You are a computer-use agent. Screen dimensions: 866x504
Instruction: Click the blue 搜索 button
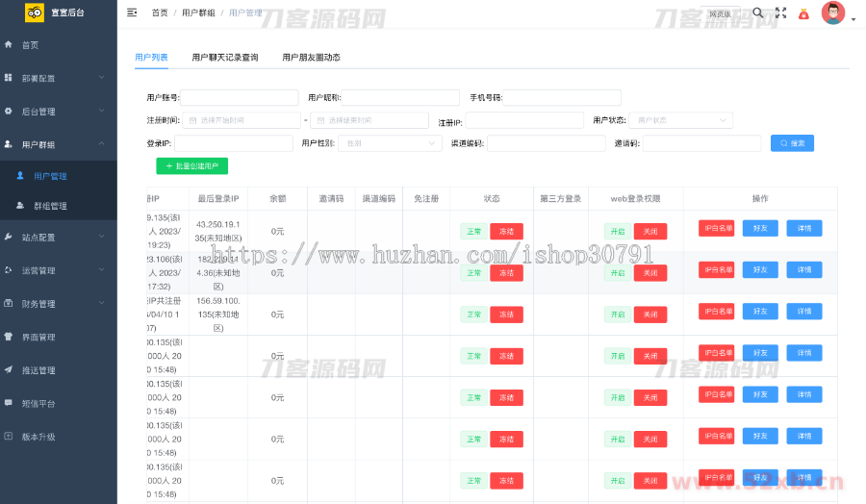792,142
